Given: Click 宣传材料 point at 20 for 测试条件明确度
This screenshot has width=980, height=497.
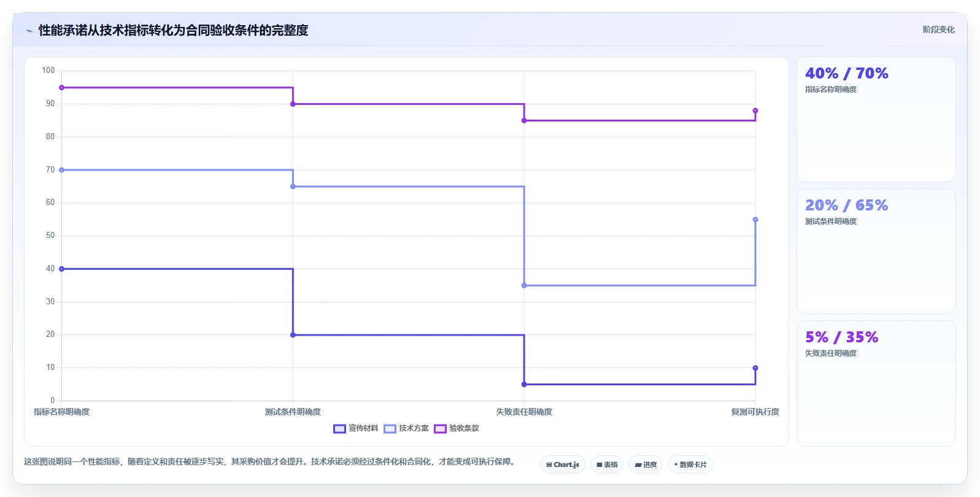Looking at the screenshot, I should coord(293,335).
